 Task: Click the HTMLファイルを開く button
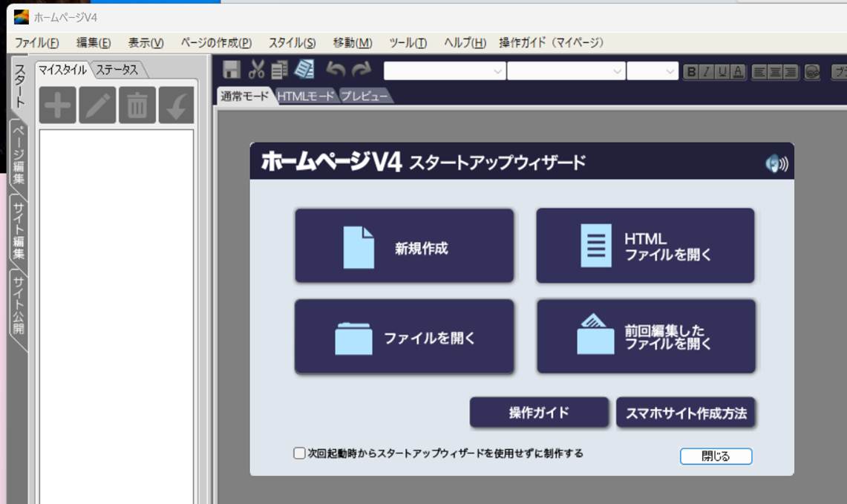645,246
